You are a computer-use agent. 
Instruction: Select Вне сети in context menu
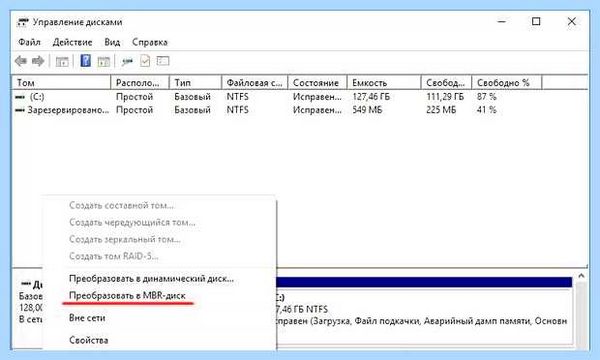[x=87, y=318]
